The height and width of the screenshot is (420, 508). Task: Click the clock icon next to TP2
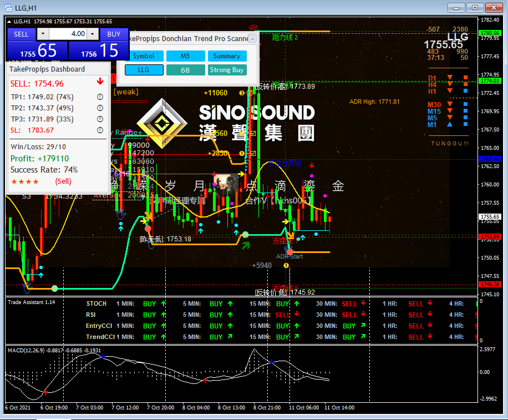tap(100, 108)
